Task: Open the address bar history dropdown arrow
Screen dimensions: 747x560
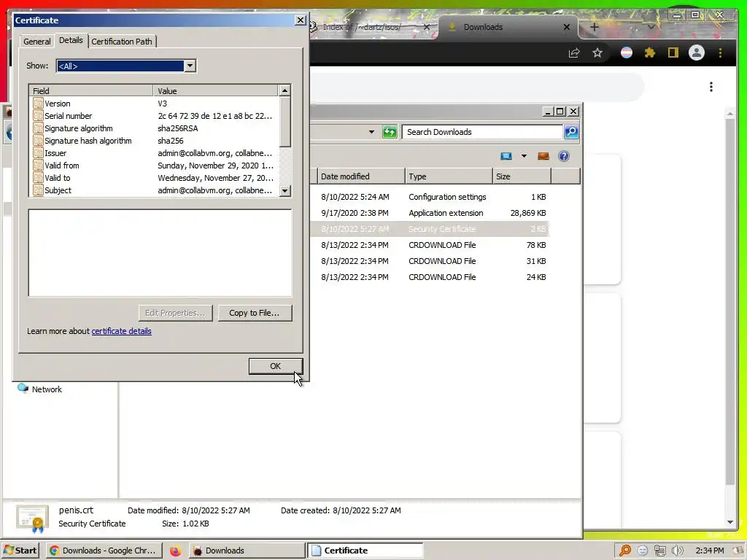Action: pos(371,132)
